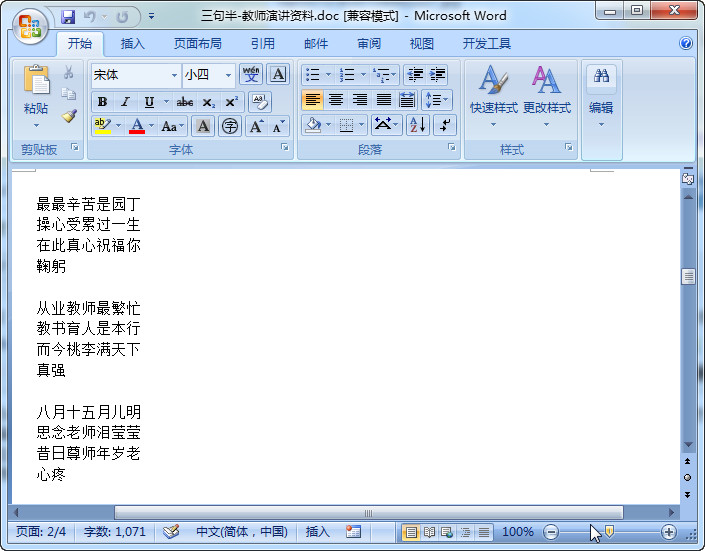Switch to the 页面布局 tab
This screenshot has width=705, height=551.
(198, 44)
